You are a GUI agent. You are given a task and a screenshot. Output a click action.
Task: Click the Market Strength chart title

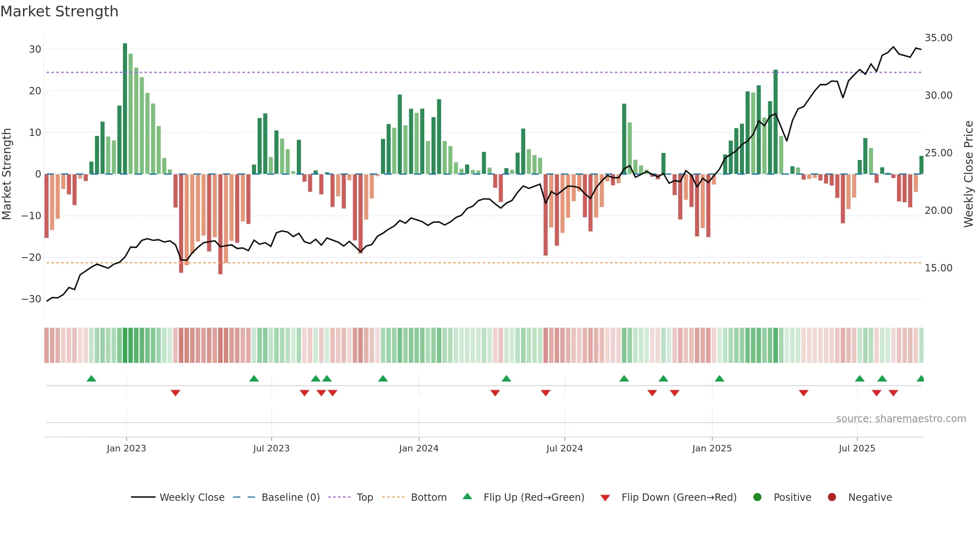point(60,11)
